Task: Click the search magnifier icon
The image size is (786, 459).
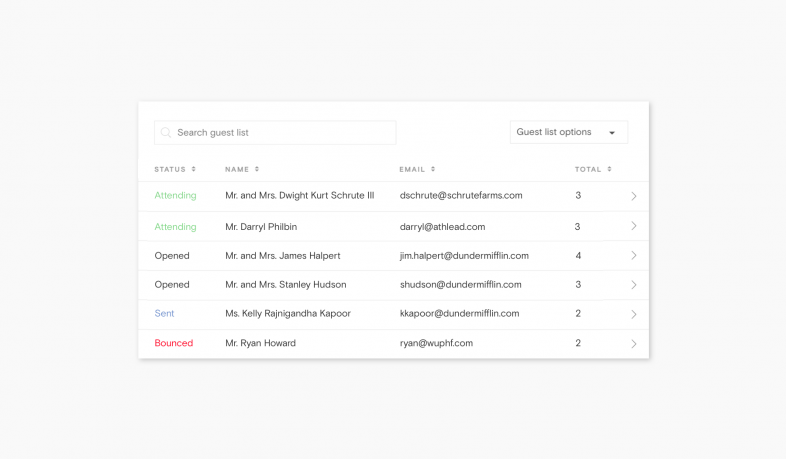Action: [166, 132]
